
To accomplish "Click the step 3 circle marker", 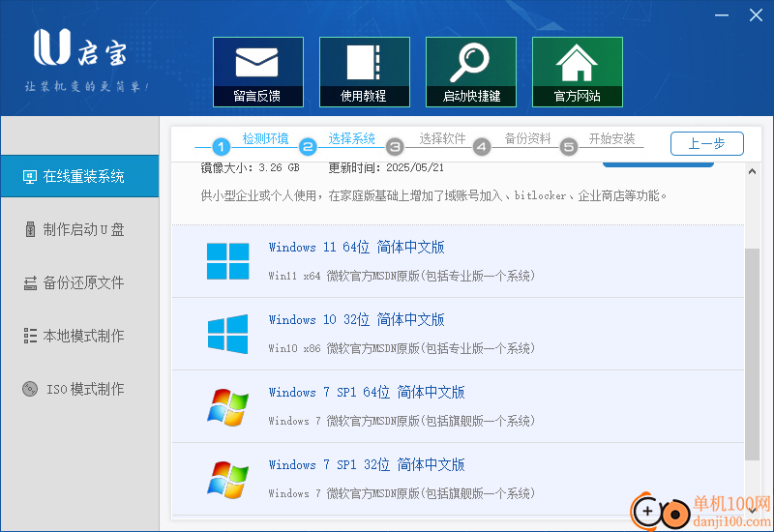I will click(x=395, y=147).
